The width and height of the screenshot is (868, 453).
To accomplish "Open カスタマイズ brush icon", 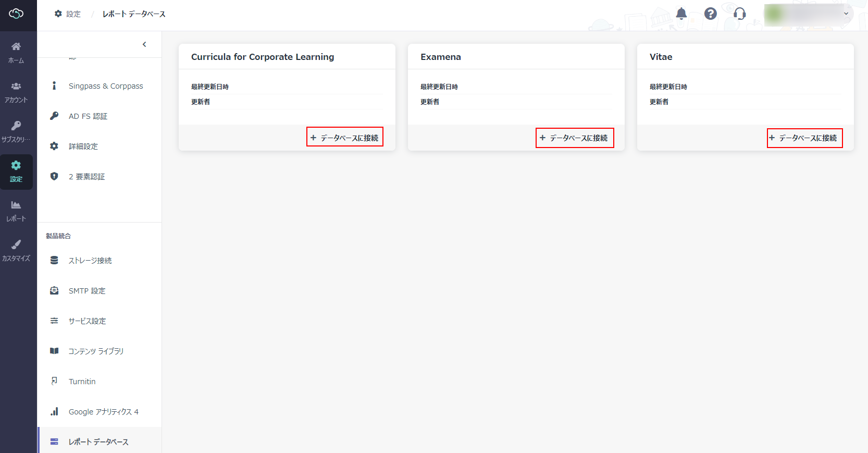I will pos(16,244).
